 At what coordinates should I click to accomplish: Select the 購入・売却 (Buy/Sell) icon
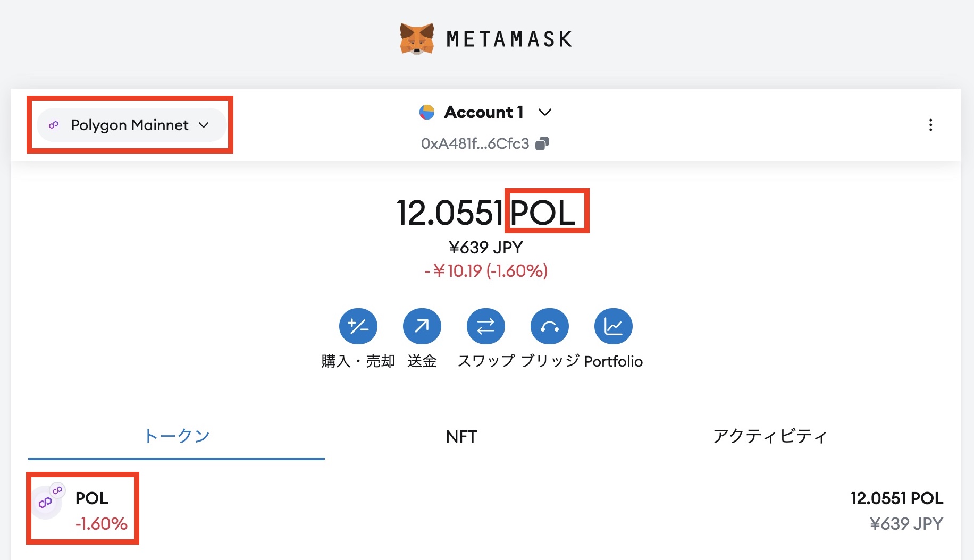click(x=358, y=326)
